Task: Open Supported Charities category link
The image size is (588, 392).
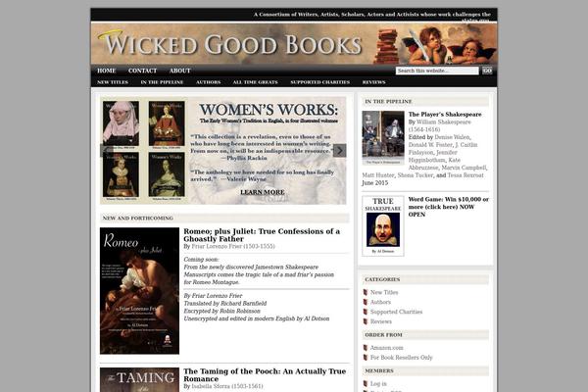Action: (396, 312)
